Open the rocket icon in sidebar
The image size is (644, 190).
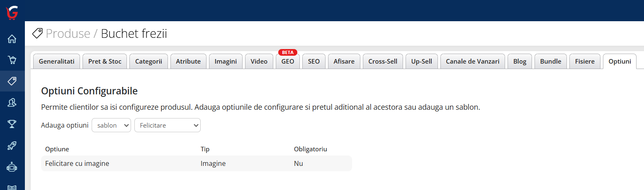[12, 146]
